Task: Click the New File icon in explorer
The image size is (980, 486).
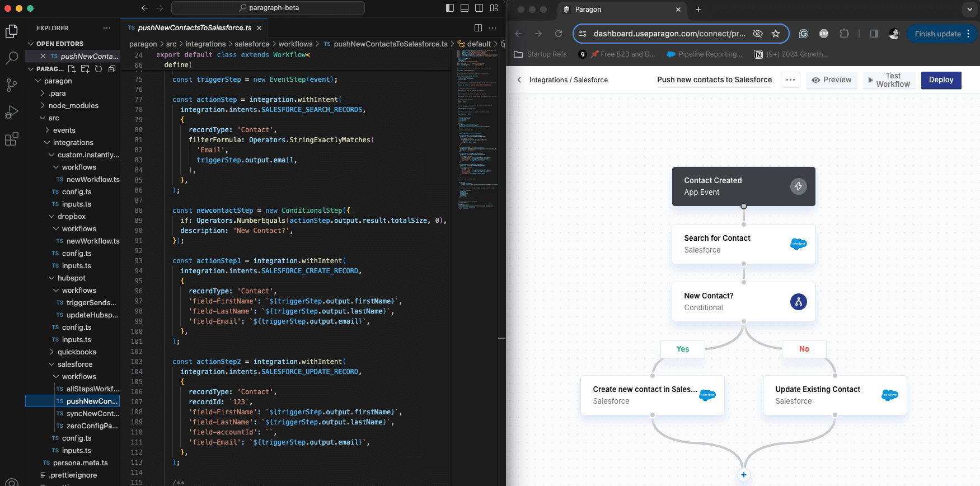Action: [72, 69]
